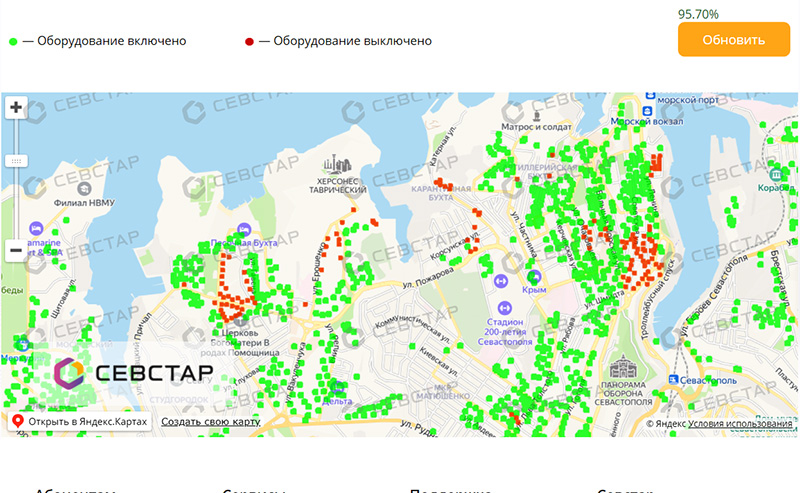Viewport: 800px width, 493px height.
Task: Select the sports icon below Пожарова street
Action: [x=501, y=281]
